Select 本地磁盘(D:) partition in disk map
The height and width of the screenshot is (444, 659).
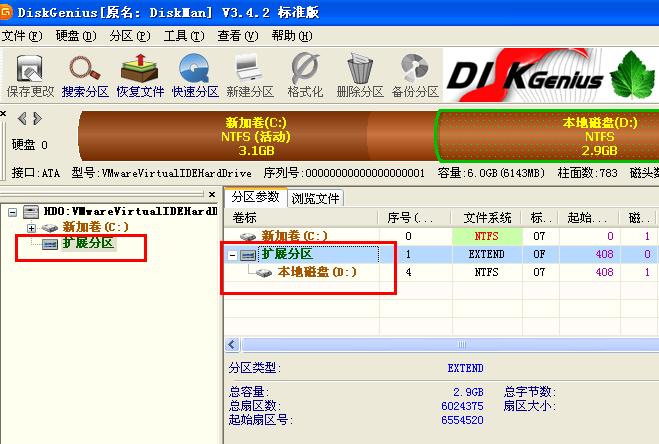coord(548,136)
